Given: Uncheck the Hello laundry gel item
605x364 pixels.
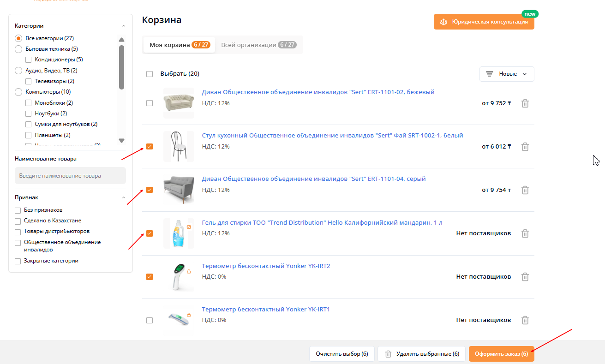Looking at the screenshot, I should click(150, 233).
